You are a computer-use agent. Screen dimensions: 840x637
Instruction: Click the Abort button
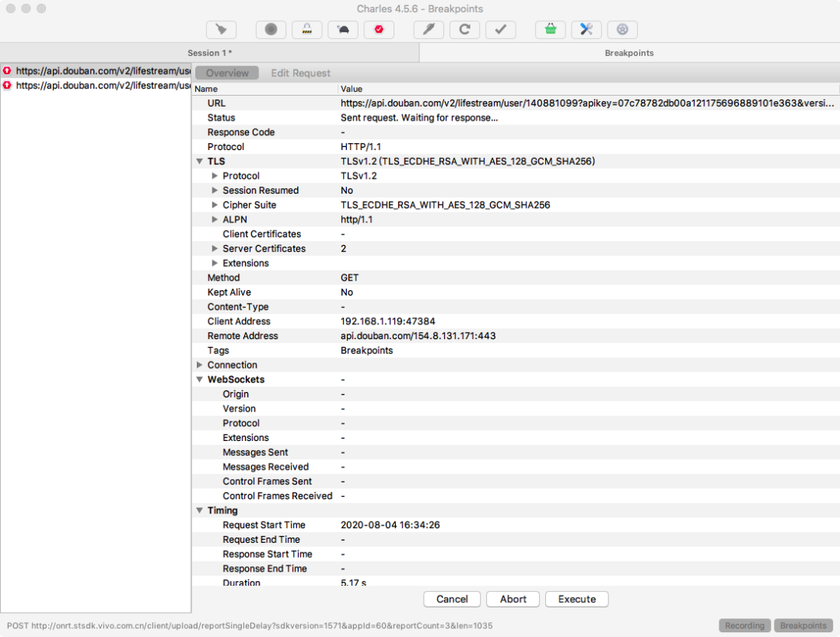point(513,599)
